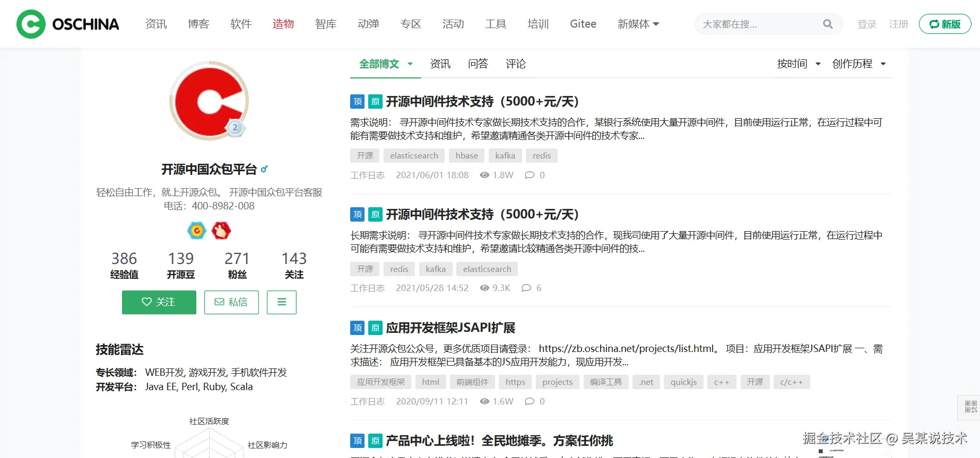This screenshot has height=458, width=980.
Task: Click the male gender icon beside username
Action: tap(264, 169)
